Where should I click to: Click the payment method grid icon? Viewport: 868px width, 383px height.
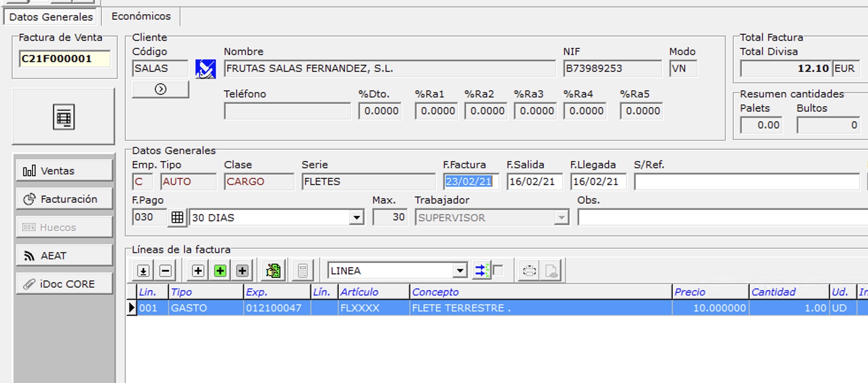pyautogui.click(x=177, y=218)
